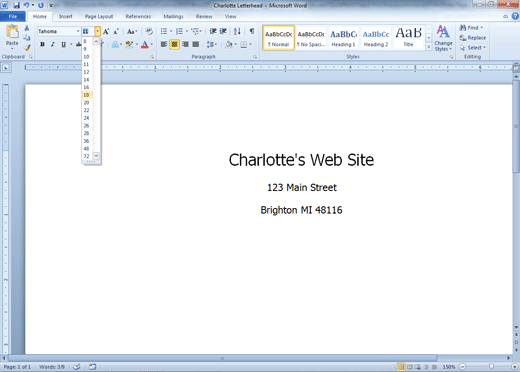The width and height of the screenshot is (520, 372).
Task: Switch to Page Layout tab
Action: (99, 16)
